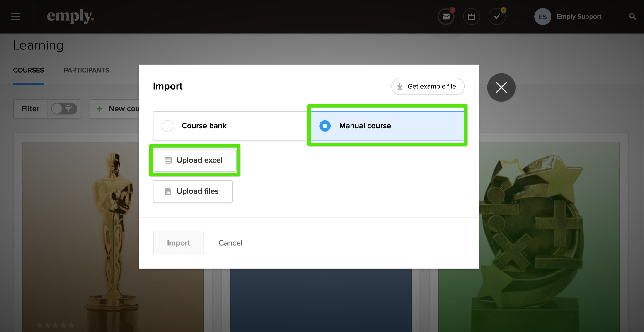
Task: Click the Upload files button
Action: [x=193, y=191]
